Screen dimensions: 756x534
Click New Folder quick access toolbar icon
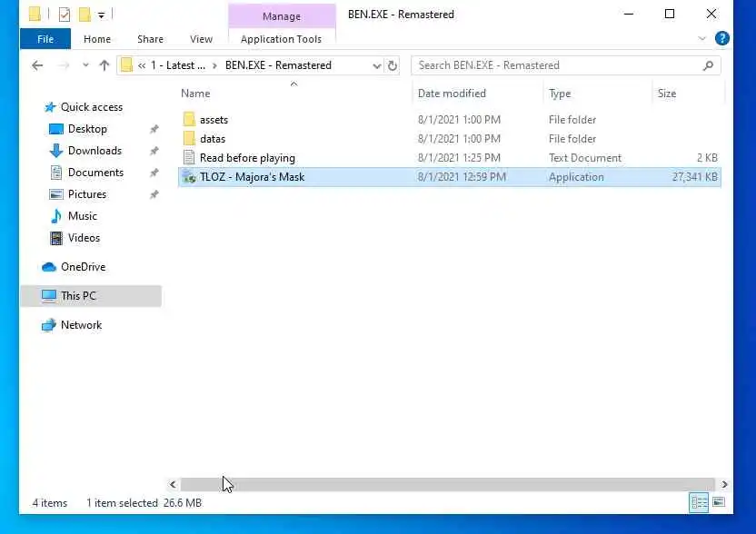coord(85,15)
